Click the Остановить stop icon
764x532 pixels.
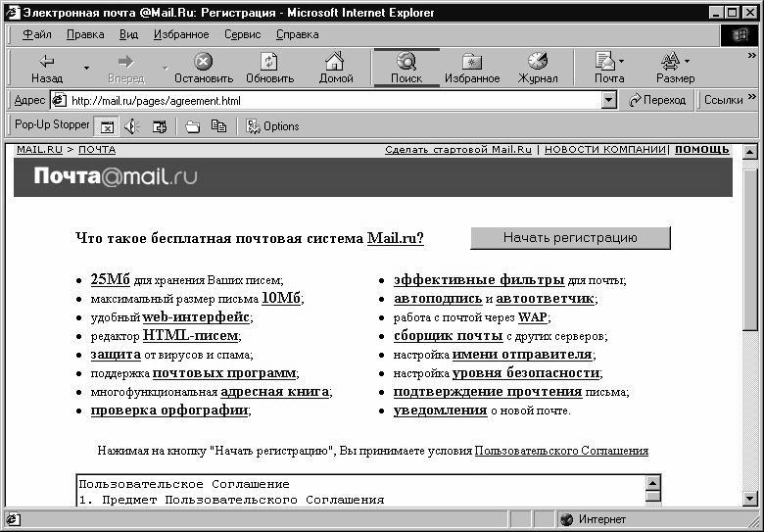coord(203,62)
